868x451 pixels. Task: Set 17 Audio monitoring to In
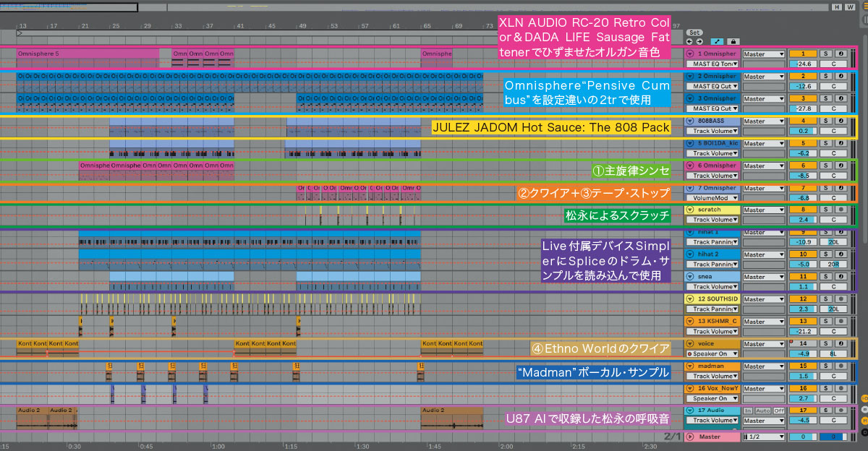pyautogui.click(x=748, y=411)
